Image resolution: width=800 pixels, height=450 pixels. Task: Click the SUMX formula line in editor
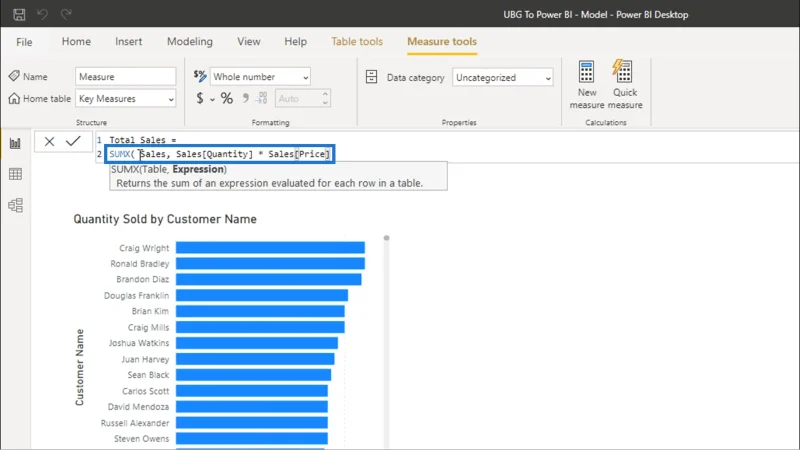220,154
